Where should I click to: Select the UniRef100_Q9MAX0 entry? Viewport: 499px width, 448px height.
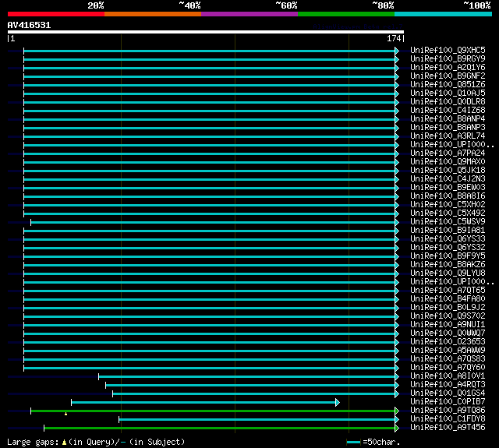click(448, 162)
